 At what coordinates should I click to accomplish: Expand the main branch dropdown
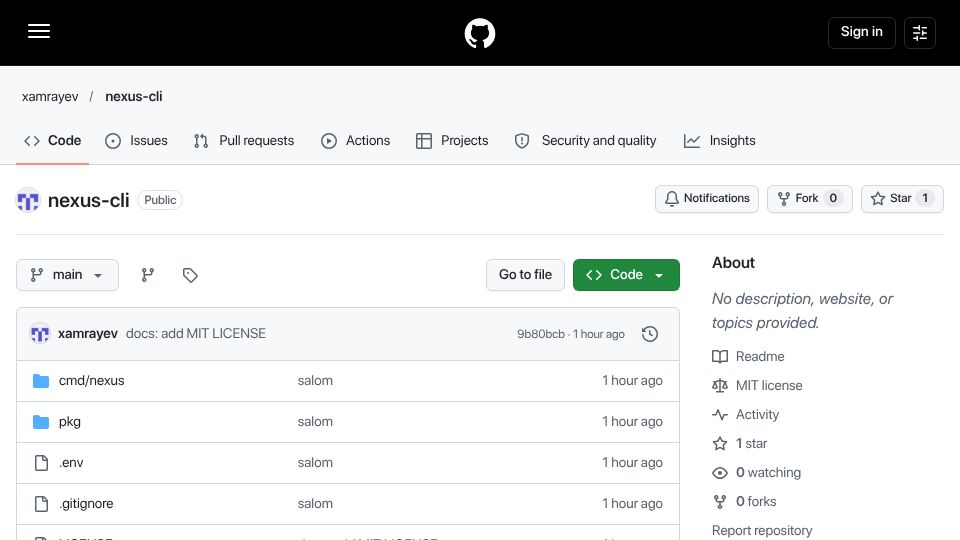[x=67, y=275]
